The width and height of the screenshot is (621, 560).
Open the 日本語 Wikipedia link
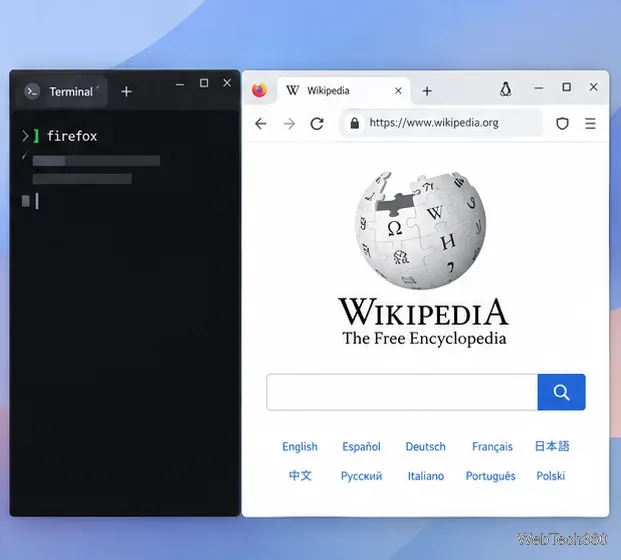pos(552,446)
